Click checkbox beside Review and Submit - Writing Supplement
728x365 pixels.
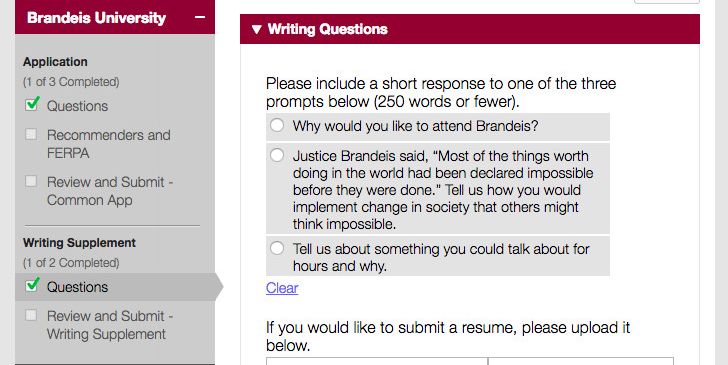coord(31,315)
